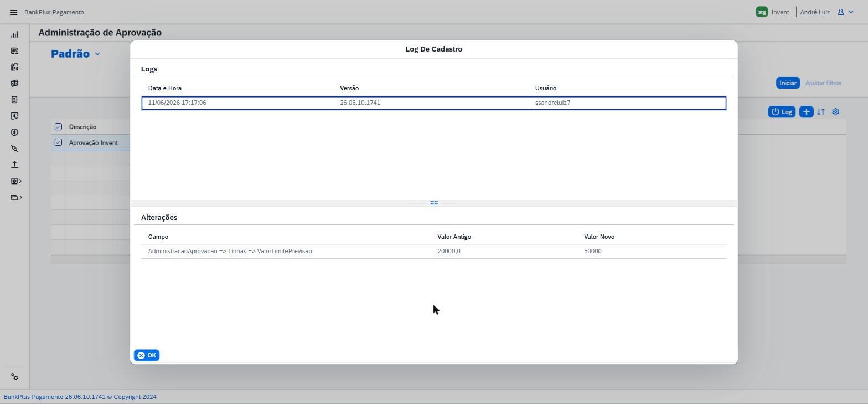Toggle the select-all checkbox beside Descrição
Image resolution: width=868 pixels, height=404 pixels.
(x=58, y=127)
